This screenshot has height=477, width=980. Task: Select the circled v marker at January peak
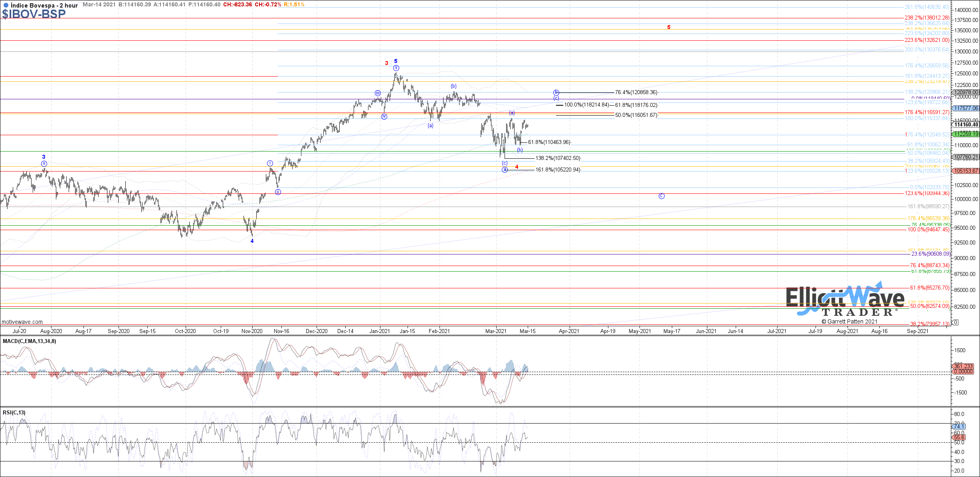(x=396, y=68)
